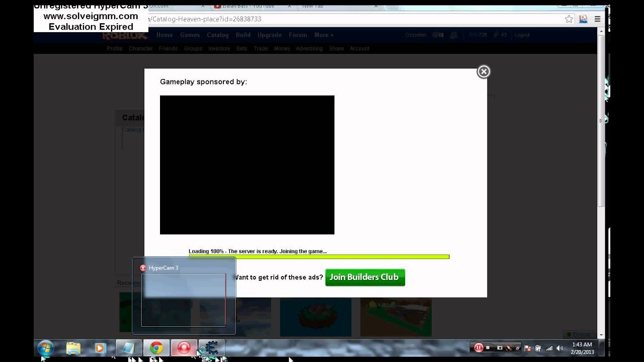Open Inventory in the sub-navigation
Screen dimensions: 644x362
[x=219, y=49]
